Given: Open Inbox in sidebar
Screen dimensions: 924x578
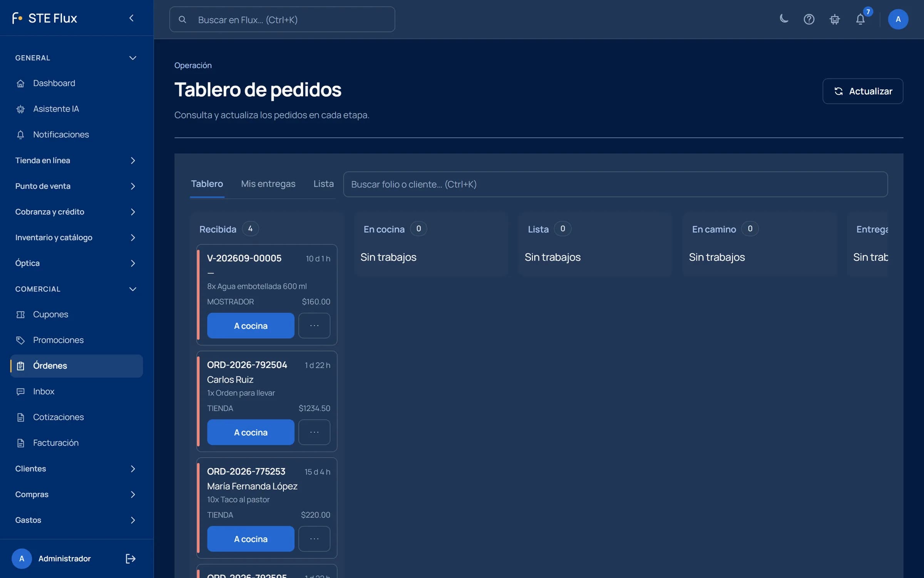Looking at the screenshot, I should click(77, 391).
